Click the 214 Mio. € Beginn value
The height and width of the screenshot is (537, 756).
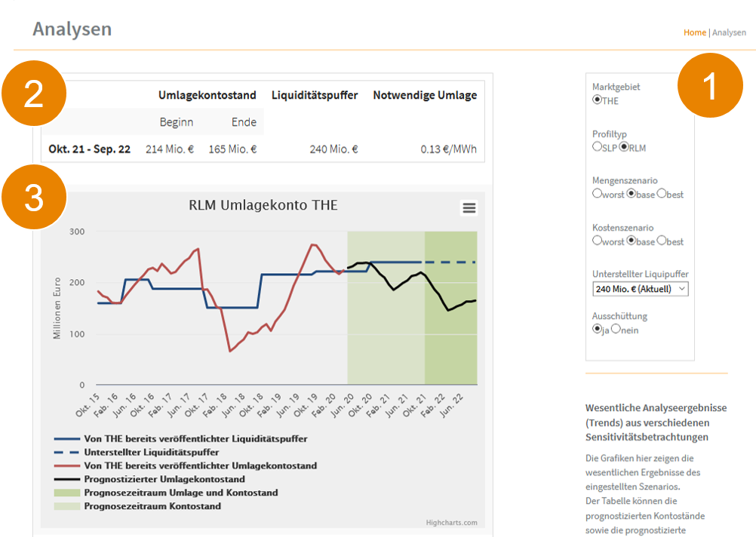[x=170, y=149]
